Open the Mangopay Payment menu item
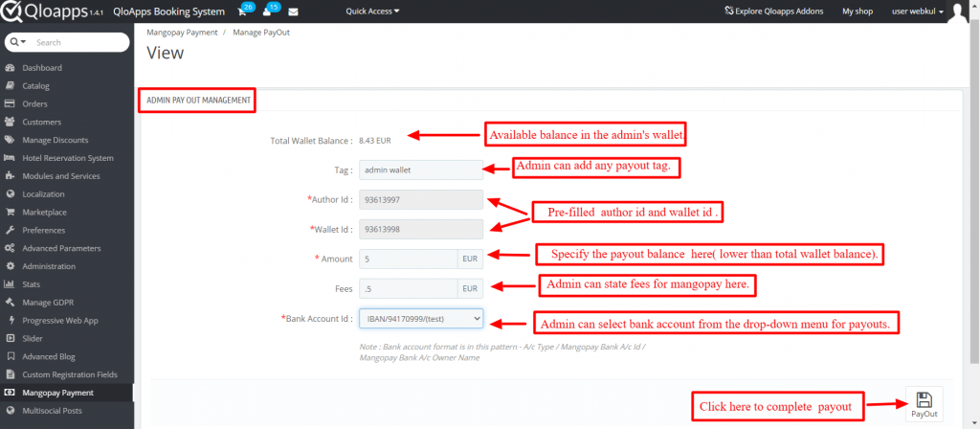 click(x=57, y=393)
